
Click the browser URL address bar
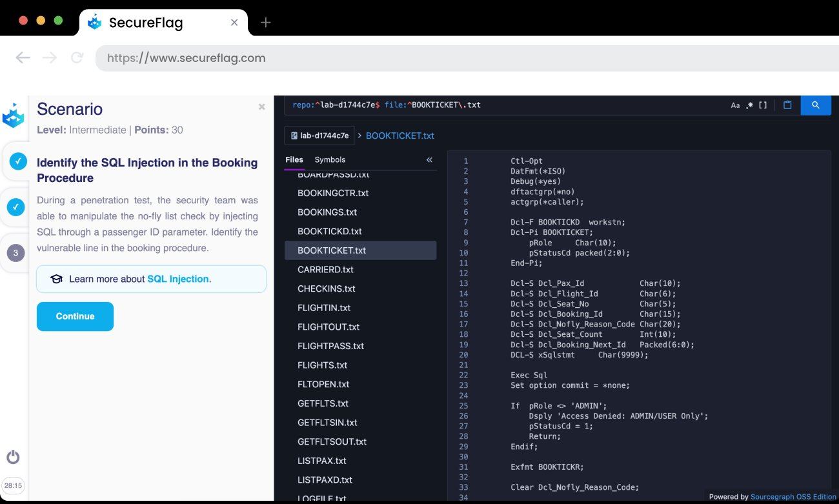click(467, 58)
